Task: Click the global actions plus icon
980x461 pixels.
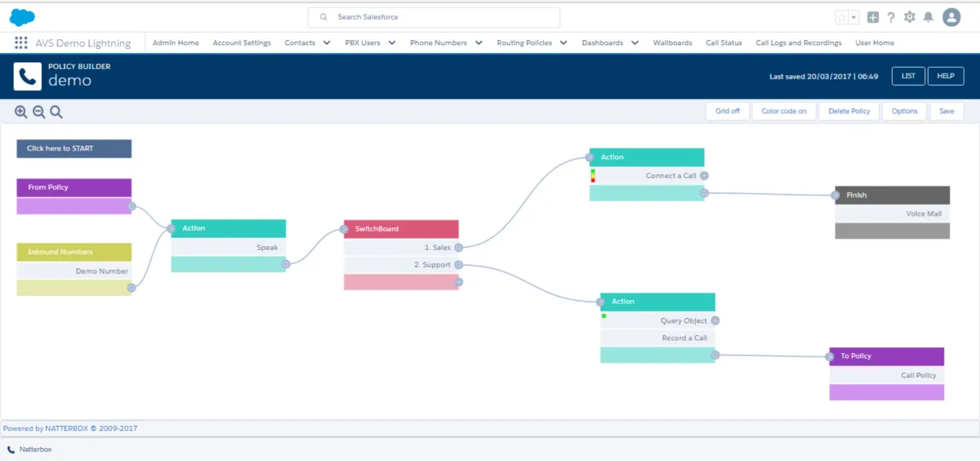Action: [x=873, y=17]
